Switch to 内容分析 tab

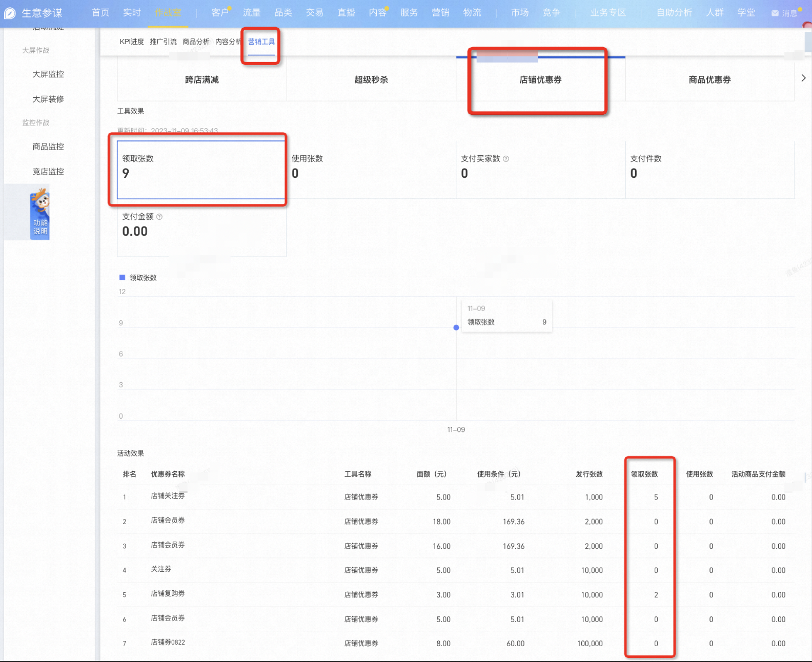tap(228, 42)
